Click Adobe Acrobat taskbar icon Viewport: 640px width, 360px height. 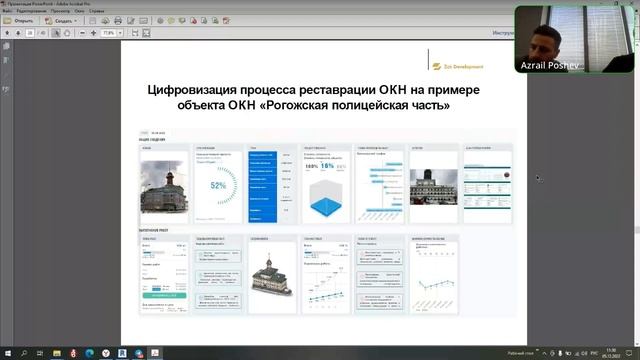pyautogui.click(x=155, y=353)
